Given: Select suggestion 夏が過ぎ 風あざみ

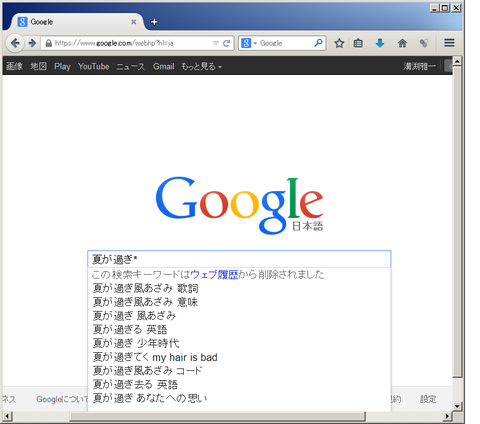Looking at the screenshot, I should point(239,316).
